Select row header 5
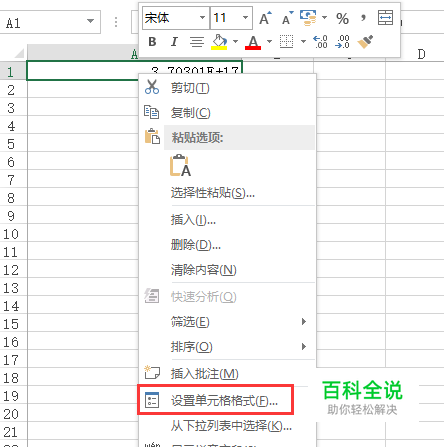 point(13,144)
